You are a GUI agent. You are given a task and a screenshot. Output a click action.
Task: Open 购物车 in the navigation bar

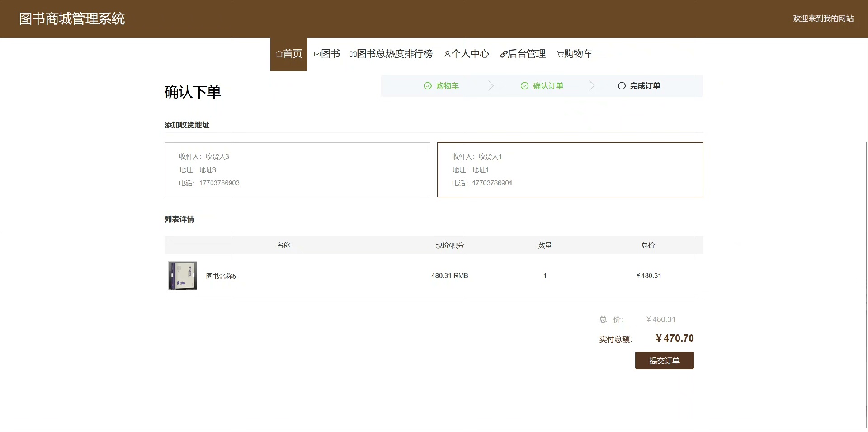tap(575, 54)
